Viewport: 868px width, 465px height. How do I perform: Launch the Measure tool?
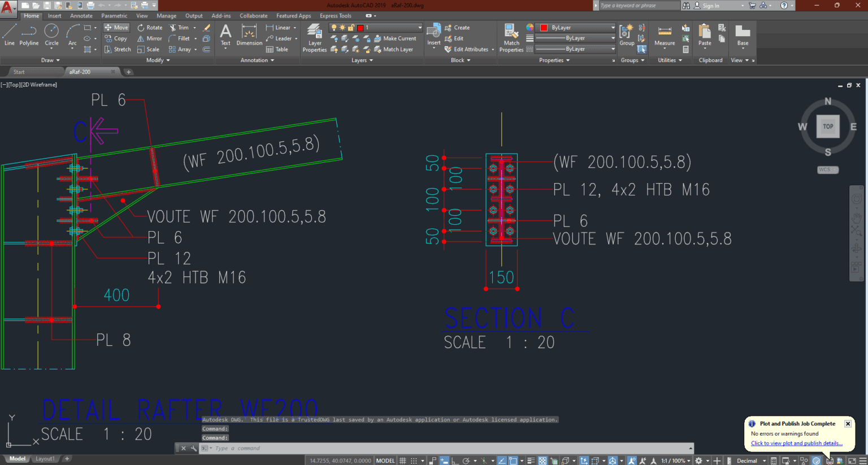click(664, 36)
